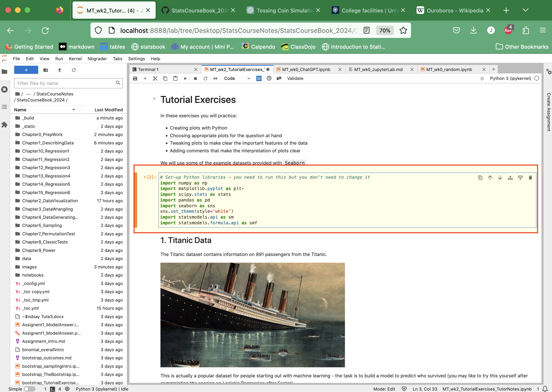
Task: Click the git toolbar icon
Action: coord(279,78)
